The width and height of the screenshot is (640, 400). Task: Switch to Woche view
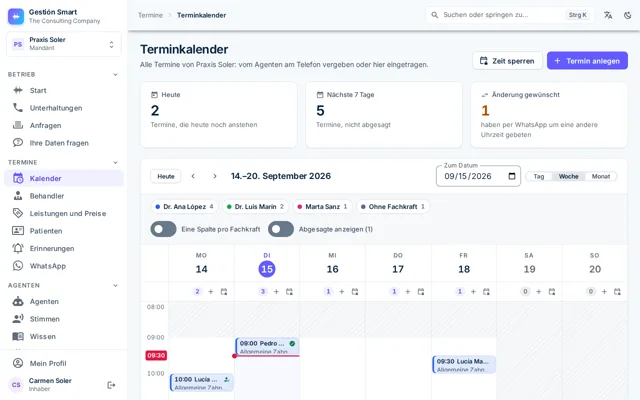coord(569,176)
